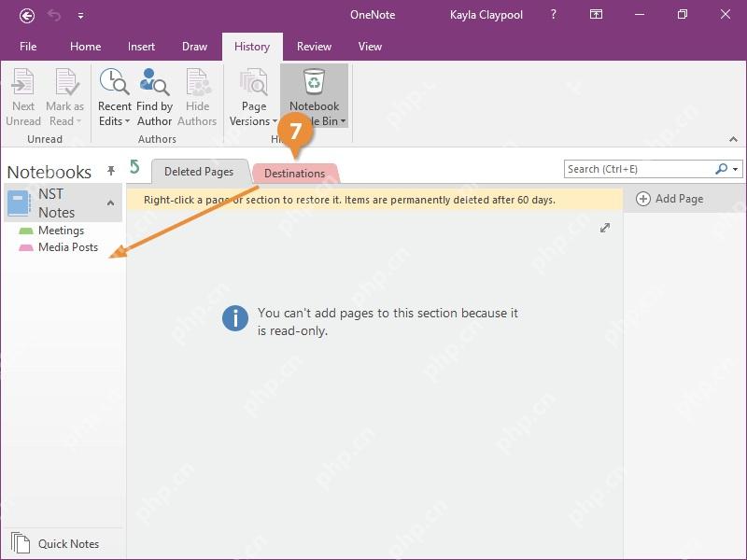Click the Quick Notes pages icon

(x=21, y=543)
